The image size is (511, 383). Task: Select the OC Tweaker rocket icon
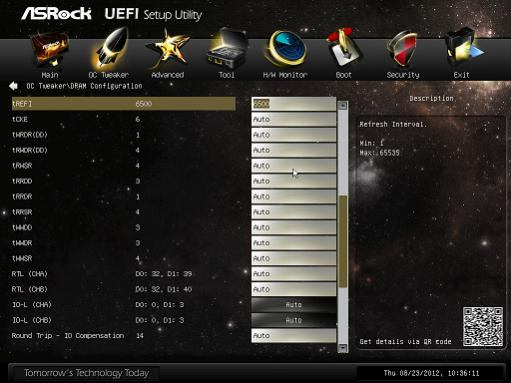(110, 49)
